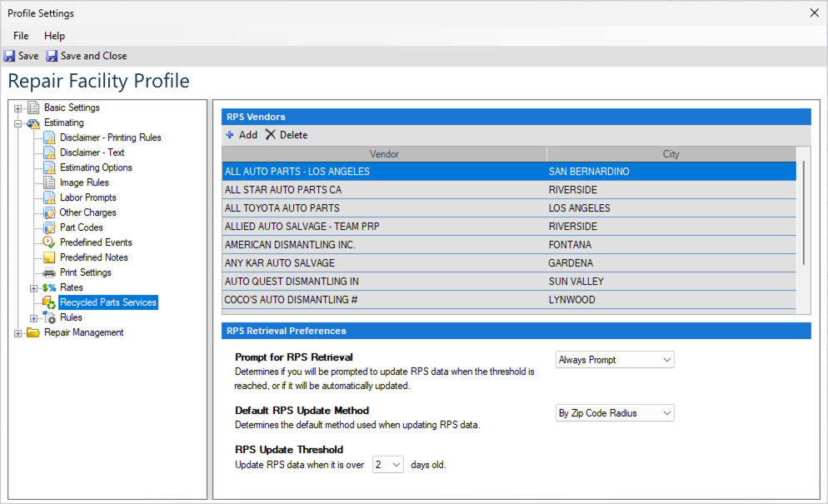
Task: Select the Rules tree item
Action: pyautogui.click(x=71, y=317)
